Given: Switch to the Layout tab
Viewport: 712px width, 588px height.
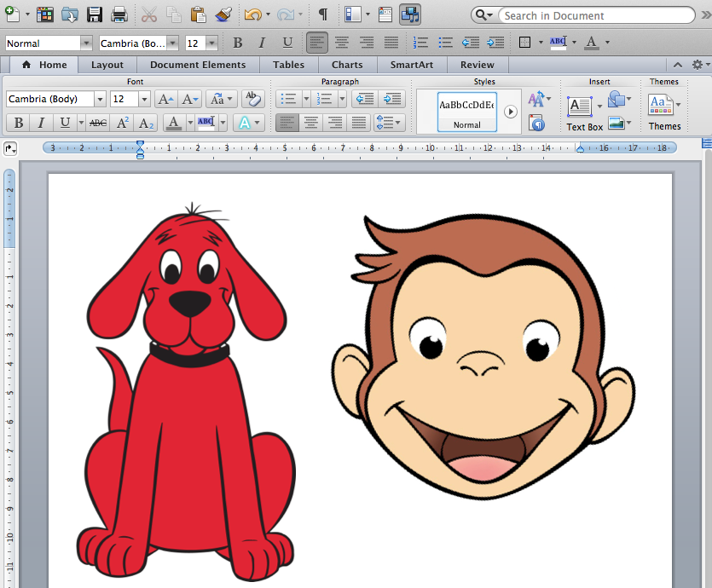Looking at the screenshot, I should [107, 65].
